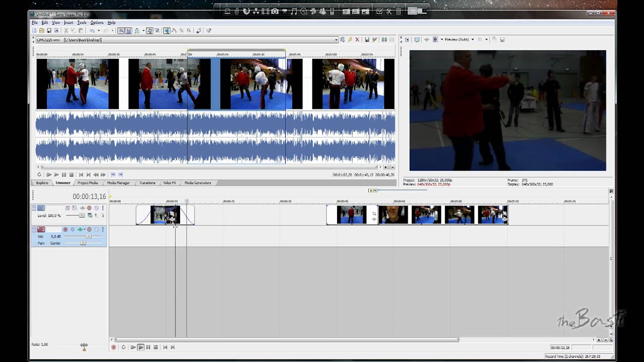
Task: Switch to the Explorer tab
Action: (42, 183)
